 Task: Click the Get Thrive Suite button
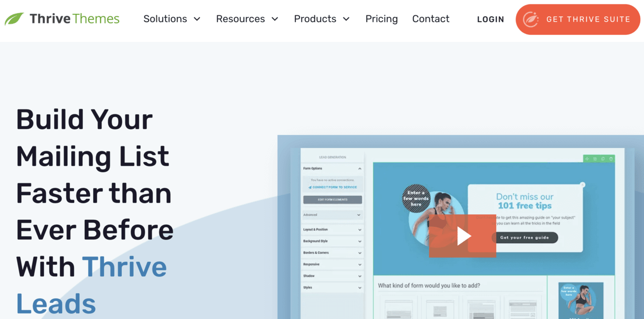point(578,20)
